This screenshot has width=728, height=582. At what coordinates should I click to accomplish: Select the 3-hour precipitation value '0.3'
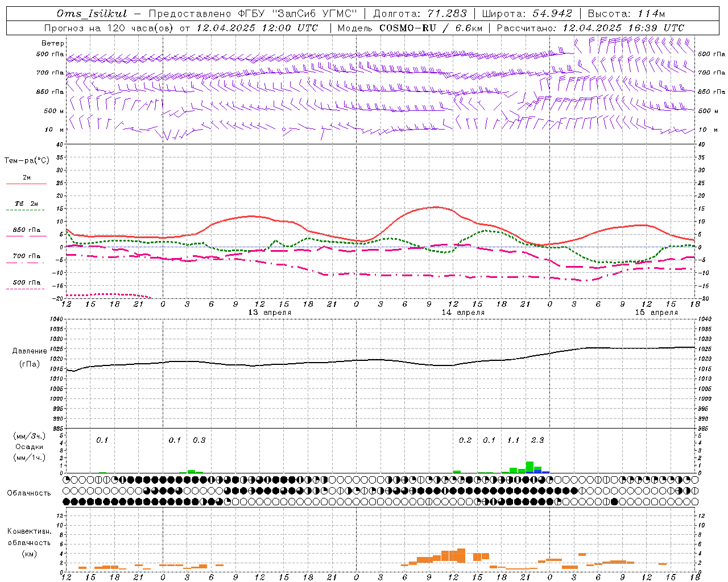(199, 440)
